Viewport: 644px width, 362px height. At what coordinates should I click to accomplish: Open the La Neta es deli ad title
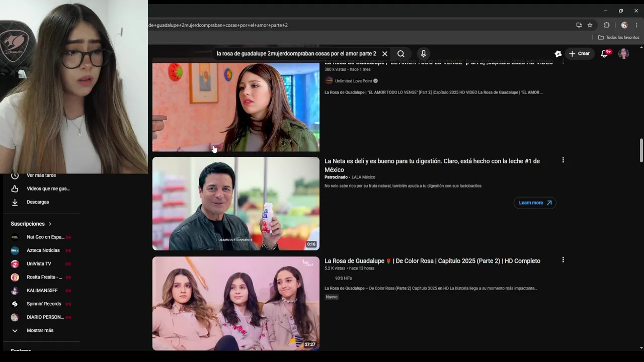[432, 165]
